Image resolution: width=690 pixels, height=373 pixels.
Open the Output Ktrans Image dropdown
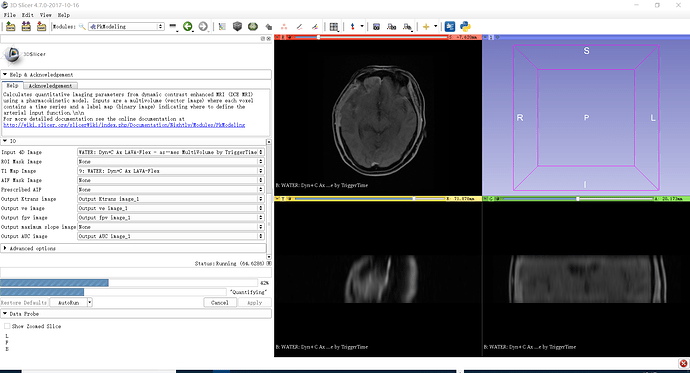[x=170, y=199]
